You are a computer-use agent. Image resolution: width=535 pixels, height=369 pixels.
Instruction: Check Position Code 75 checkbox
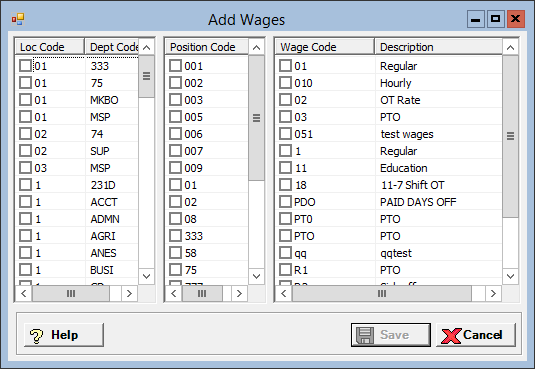[x=175, y=270]
